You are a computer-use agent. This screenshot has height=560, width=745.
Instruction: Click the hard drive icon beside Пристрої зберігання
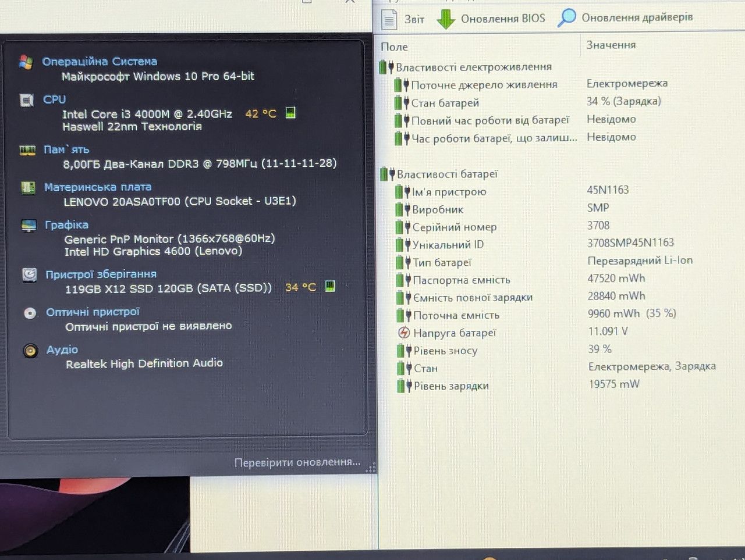coord(29,275)
